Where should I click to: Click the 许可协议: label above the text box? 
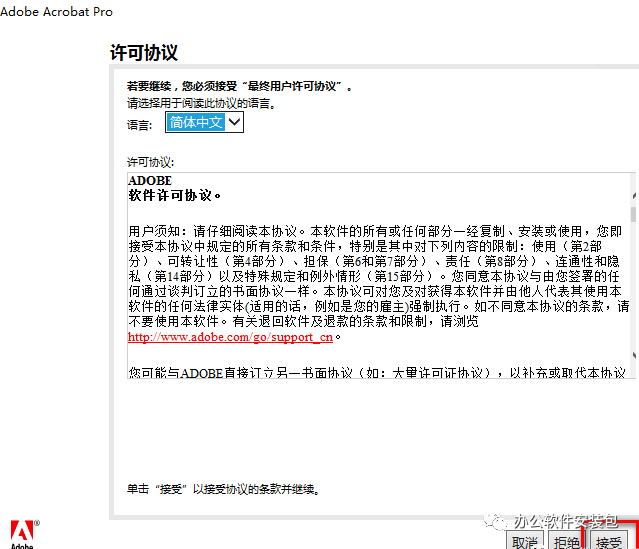click(x=150, y=162)
